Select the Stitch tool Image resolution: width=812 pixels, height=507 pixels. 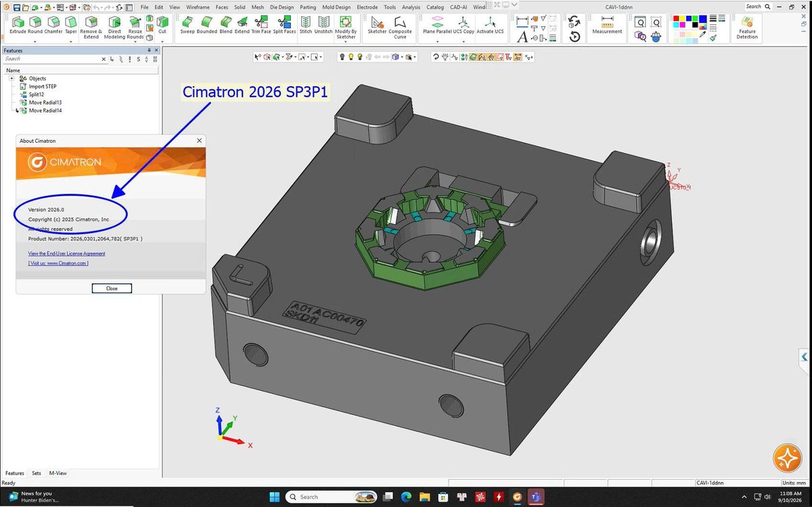(306, 26)
